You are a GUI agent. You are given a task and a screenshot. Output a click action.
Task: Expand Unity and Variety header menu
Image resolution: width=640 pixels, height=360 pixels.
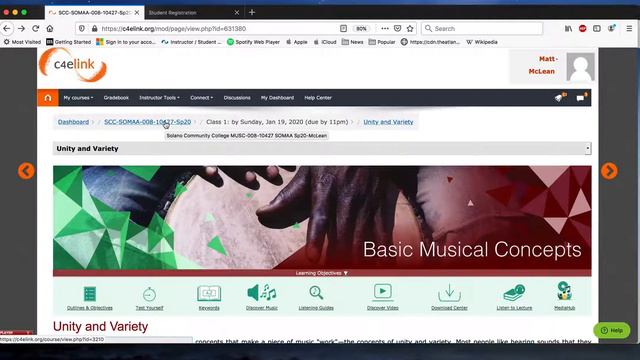pyautogui.click(x=588, y=149)
